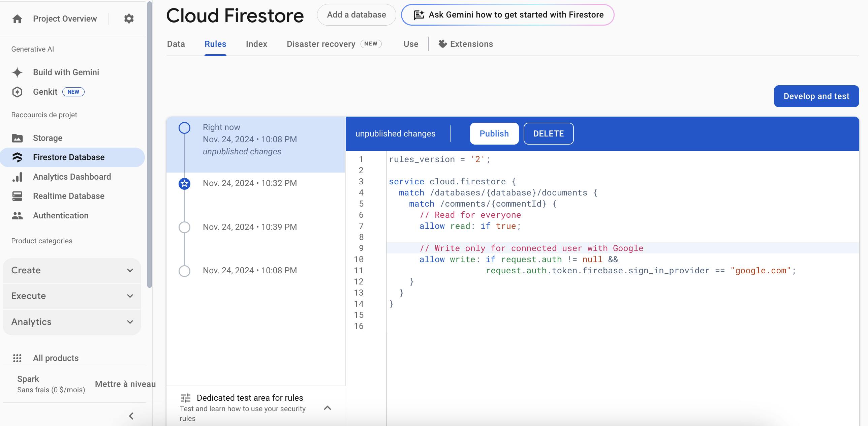Open the Extensions tab
This screenshot has height=426, width=868.
coord(466,44)
